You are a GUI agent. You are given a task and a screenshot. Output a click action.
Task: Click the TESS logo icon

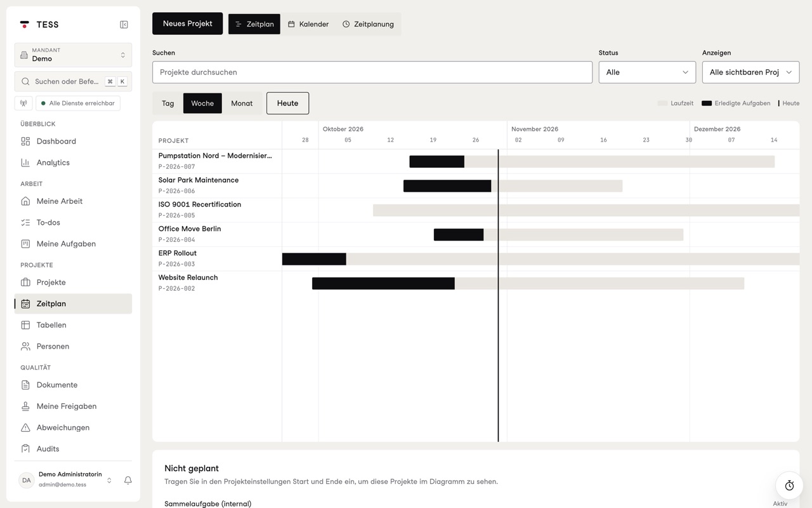click(x=25, y=25)
